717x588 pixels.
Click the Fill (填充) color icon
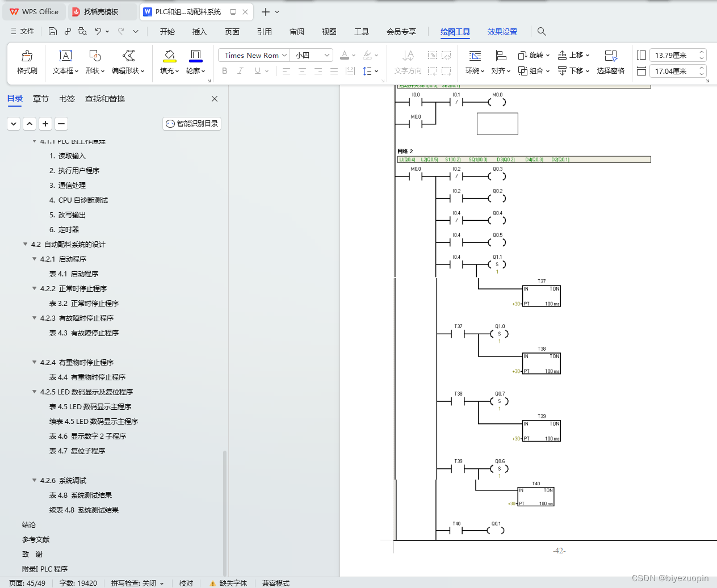tap(169, 56)
